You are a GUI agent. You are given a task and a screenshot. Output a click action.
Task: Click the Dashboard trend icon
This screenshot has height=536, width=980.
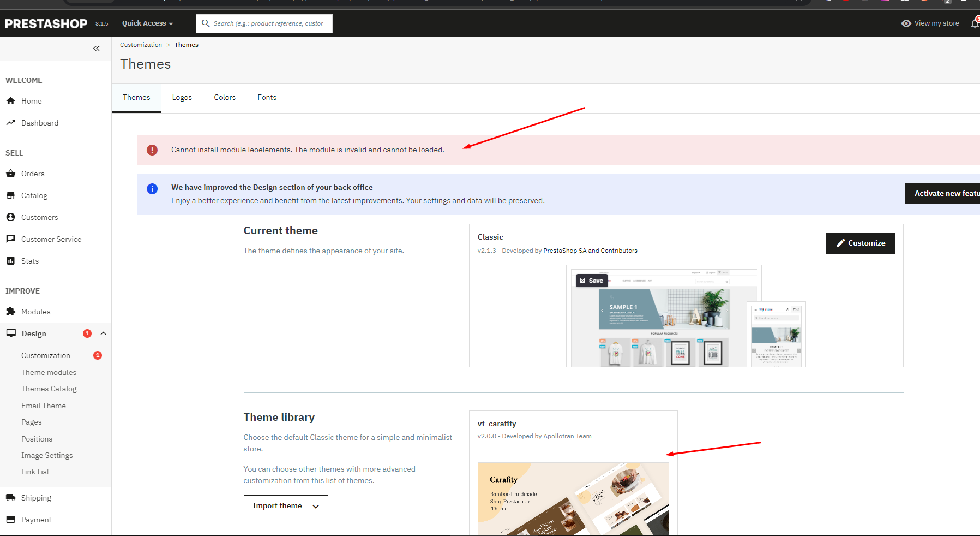tap(10, 123)
